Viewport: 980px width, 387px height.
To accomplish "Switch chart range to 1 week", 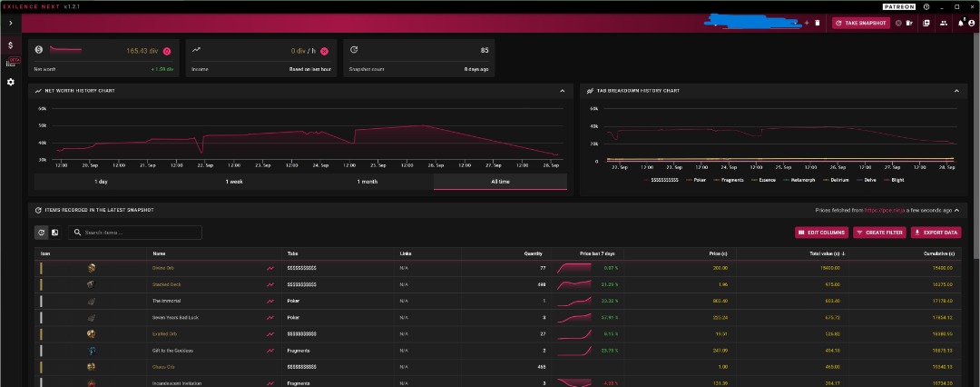I will 234,182.
